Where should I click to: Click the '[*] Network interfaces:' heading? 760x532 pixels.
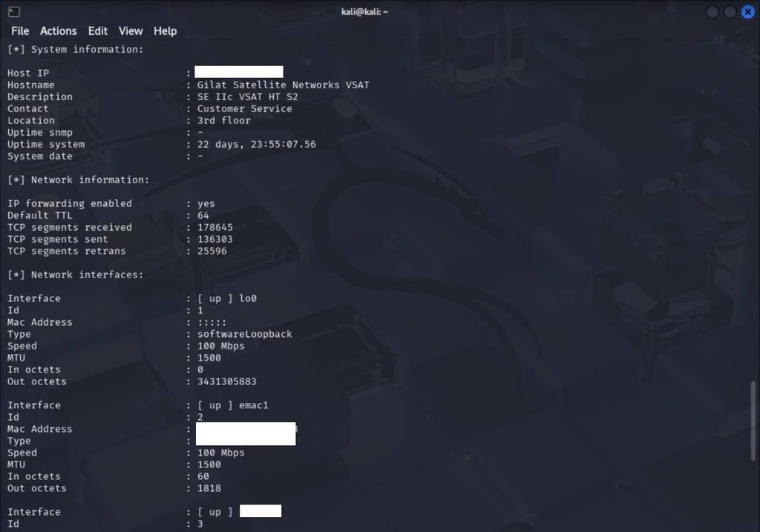point(76,275)
